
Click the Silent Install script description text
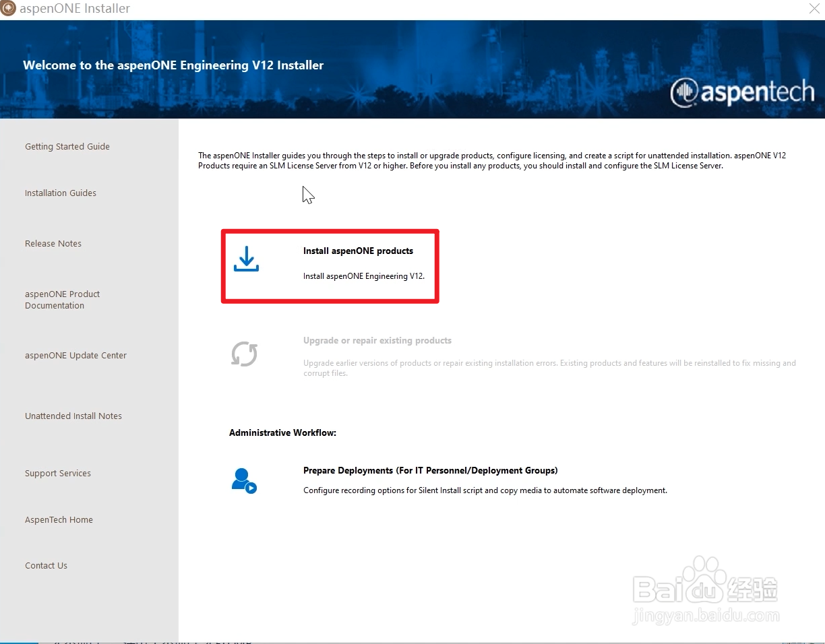pos(485,490)
